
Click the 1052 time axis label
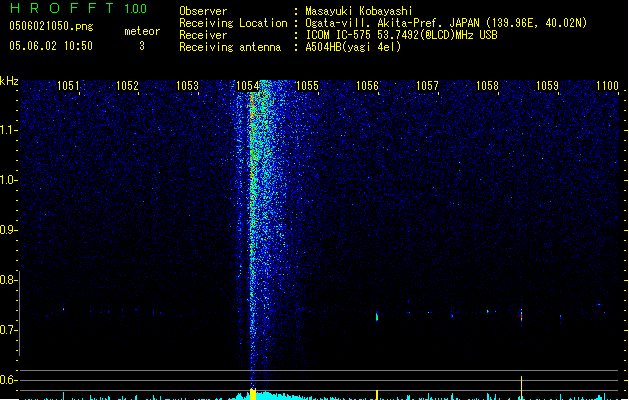coord(127,85)
